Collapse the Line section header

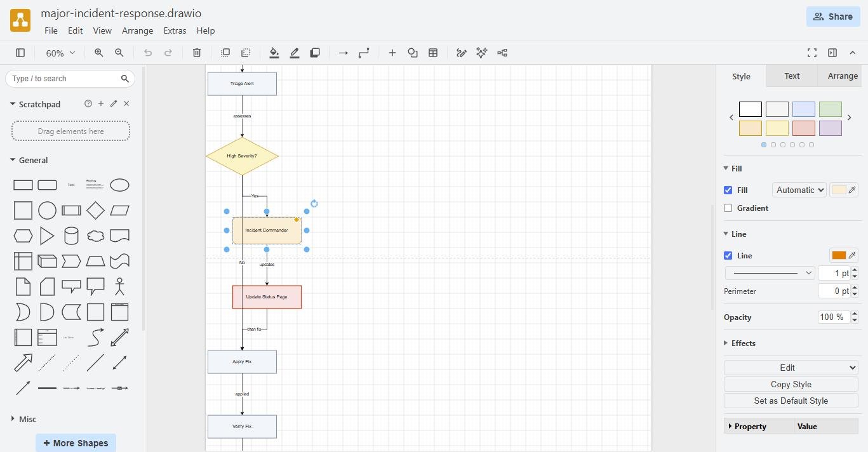click(735, 234)
